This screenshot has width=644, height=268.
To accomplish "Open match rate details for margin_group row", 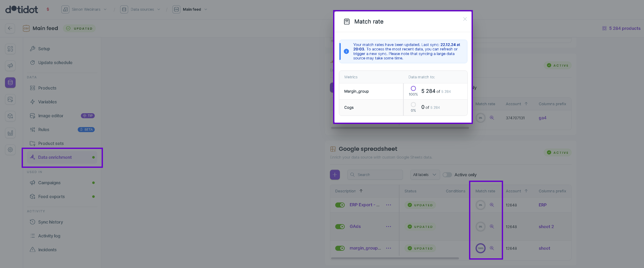I will click(492, 248).
